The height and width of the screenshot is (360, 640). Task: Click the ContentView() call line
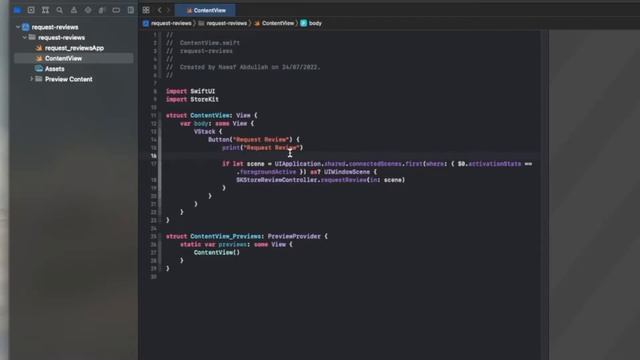tap(217, 253)
